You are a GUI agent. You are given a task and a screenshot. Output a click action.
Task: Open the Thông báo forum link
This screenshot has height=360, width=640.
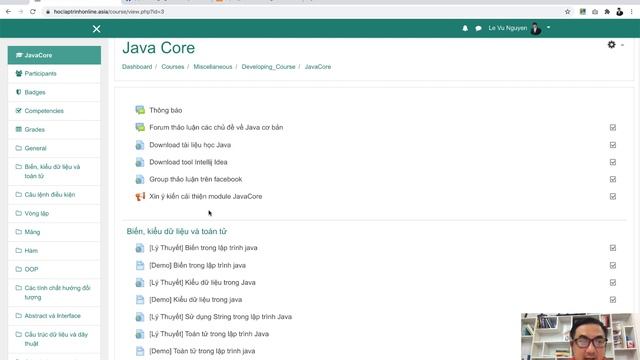tap(166, 110)
